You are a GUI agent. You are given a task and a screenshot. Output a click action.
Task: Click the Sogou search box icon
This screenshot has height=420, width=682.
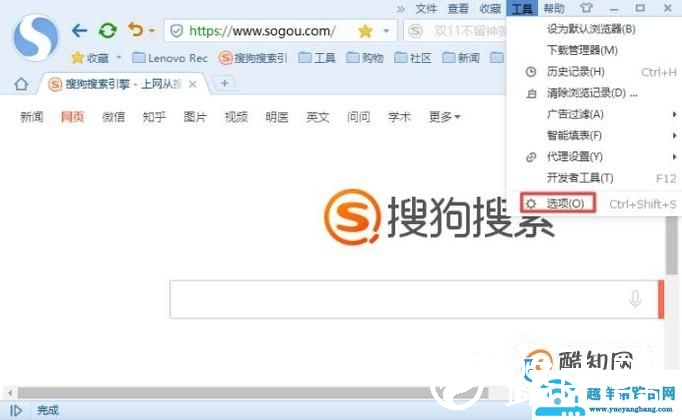[x=415, y=31]
